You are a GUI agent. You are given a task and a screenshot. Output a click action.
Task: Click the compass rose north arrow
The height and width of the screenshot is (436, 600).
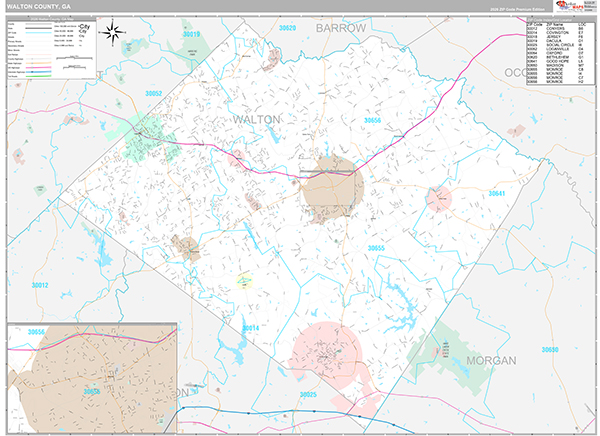pyautogui.click(x=114, y=34)
